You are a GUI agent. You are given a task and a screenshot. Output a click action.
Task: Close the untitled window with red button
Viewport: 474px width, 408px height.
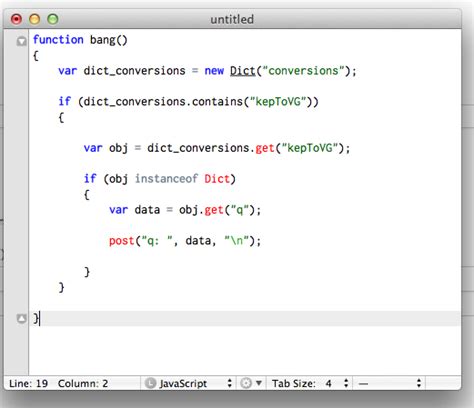click(16, 19)
